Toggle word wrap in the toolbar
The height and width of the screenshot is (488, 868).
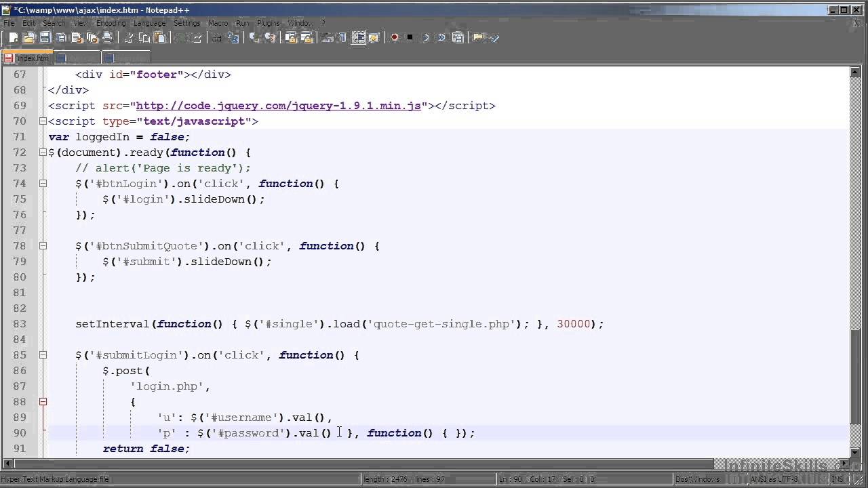tap(327, 38)
